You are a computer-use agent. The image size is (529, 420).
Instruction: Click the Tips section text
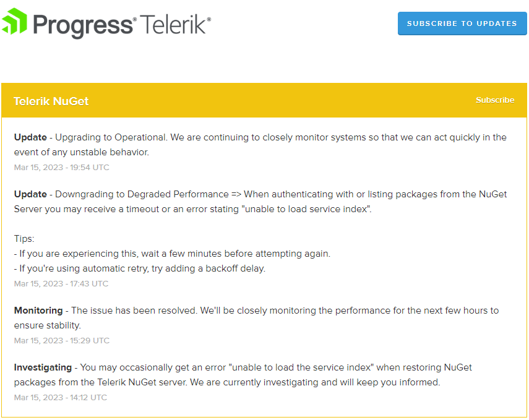click(24, 239)
